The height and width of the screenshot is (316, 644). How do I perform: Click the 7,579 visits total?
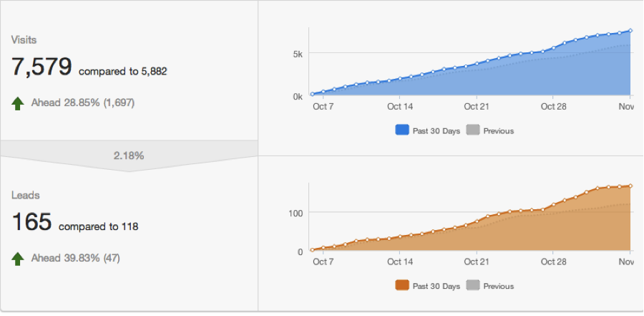tap(42, 67)
